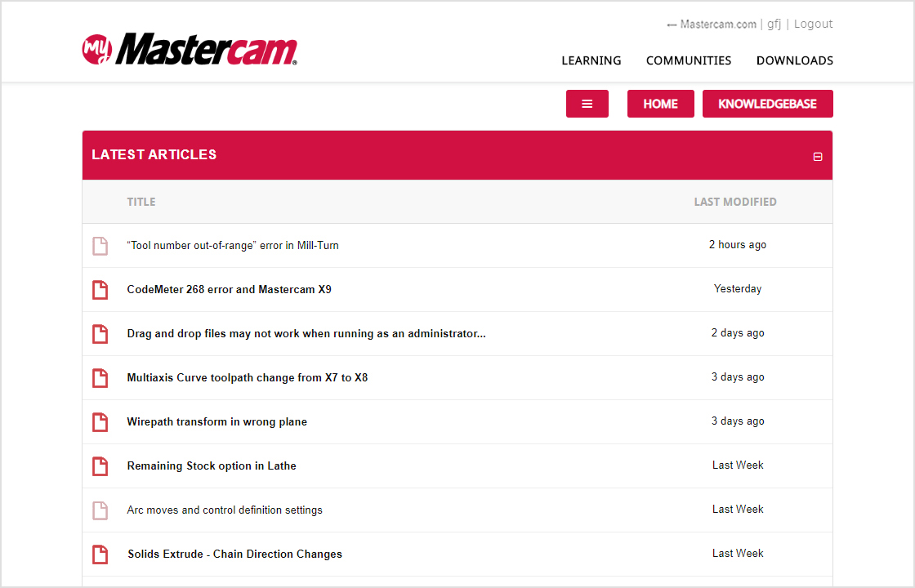This screenshot has width=915, height=588.
Task: Click the My Mastercam logo
Action: pyautogui.click(x=190, y=49)
